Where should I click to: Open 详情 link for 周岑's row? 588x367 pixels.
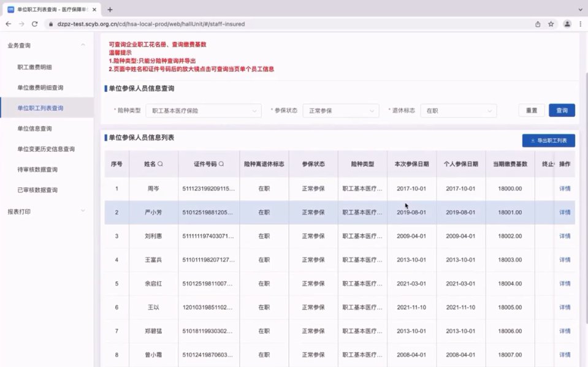(x=565, y=189)
